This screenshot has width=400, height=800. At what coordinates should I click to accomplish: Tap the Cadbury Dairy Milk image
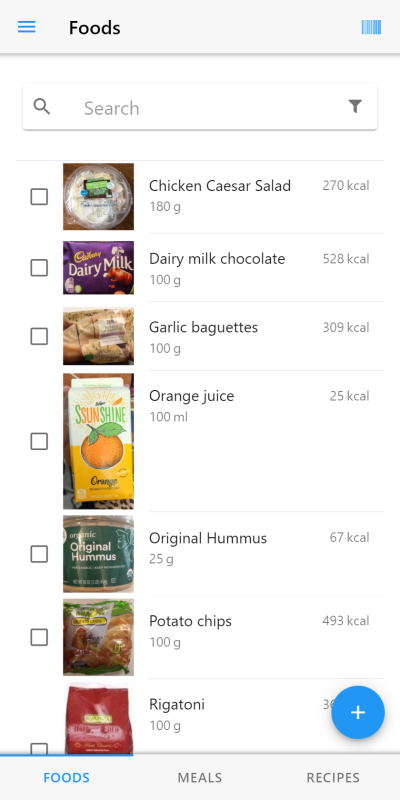click(98, 268)
